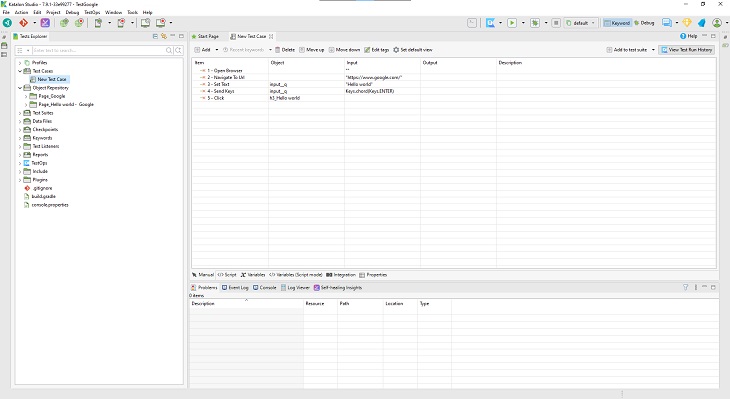Focus the Tests Explorer search field
Screen dimensions: 730x399
(x=98, y=50)
